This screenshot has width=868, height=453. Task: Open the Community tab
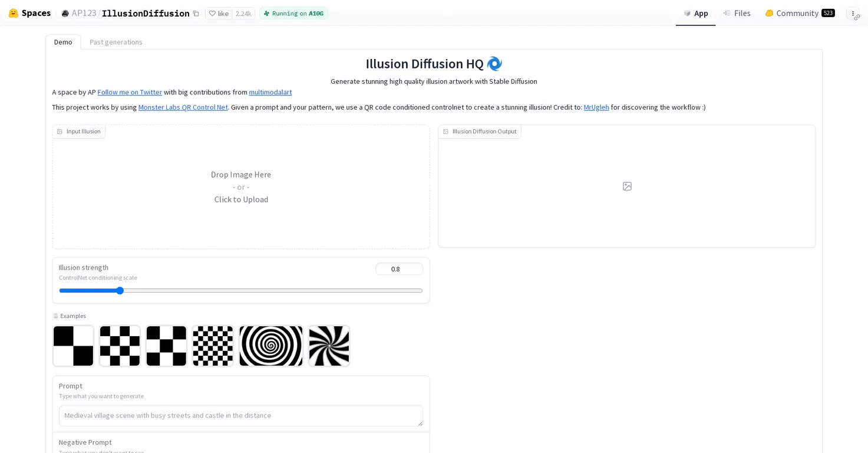point(800,13)
